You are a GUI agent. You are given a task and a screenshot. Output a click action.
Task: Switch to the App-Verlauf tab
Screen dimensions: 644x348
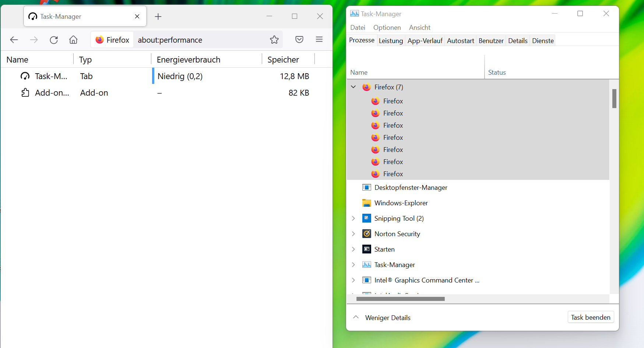click(x=425, y=41)
